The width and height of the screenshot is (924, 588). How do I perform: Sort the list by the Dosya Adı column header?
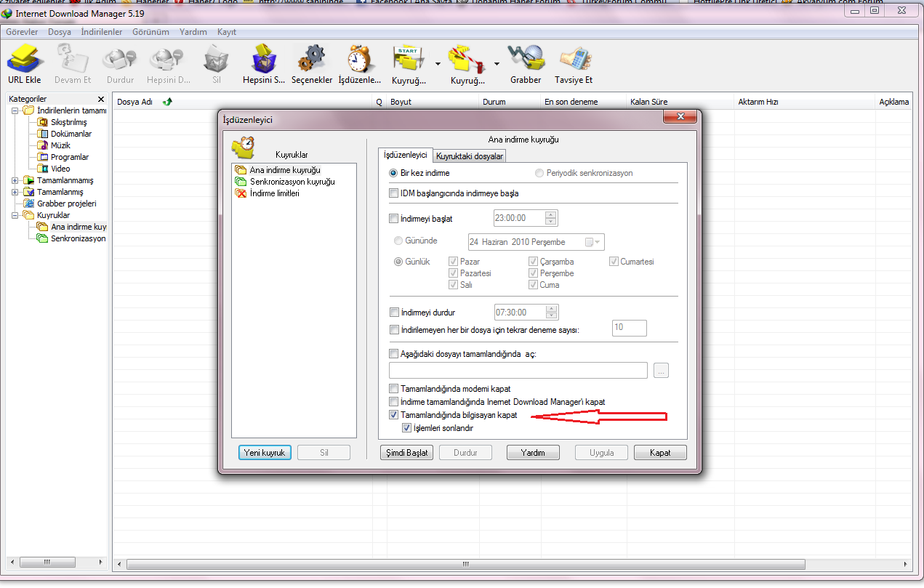(x=134, y=102)
